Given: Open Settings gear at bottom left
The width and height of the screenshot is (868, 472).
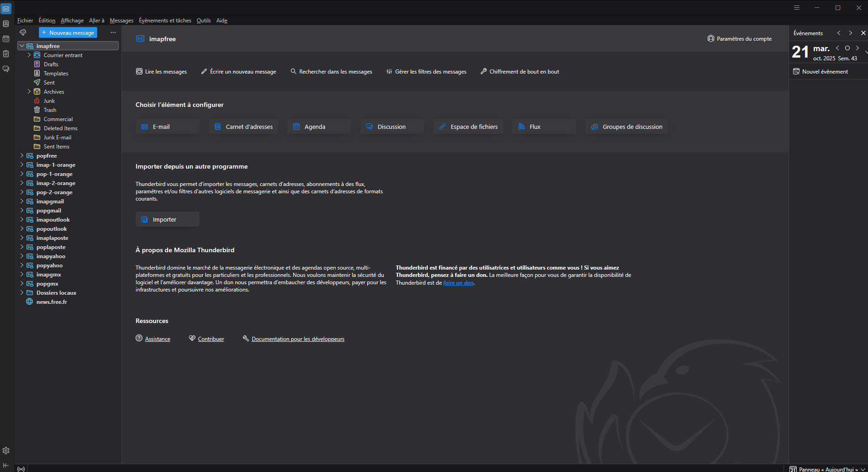Looking at the screenshot, I should [x=6, y=451].
